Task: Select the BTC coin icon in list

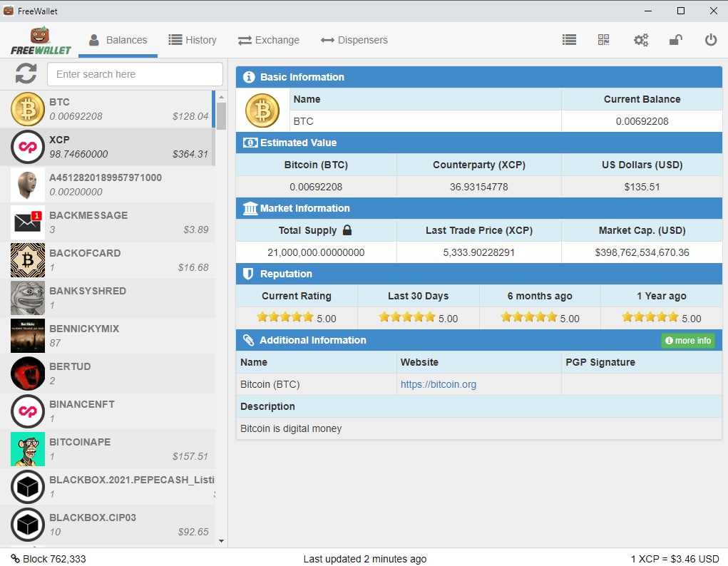Action: [28, 109]
